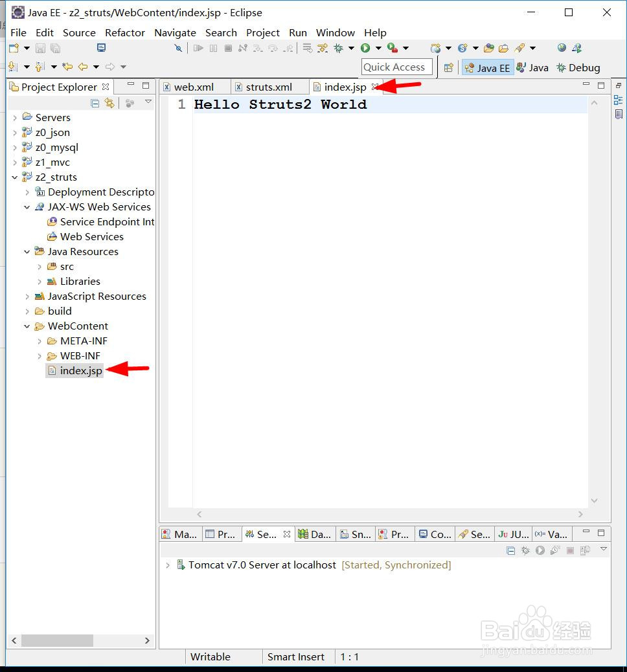Open the New wizard dropdown arrow
627x672 pixels.
coord(27,48)
